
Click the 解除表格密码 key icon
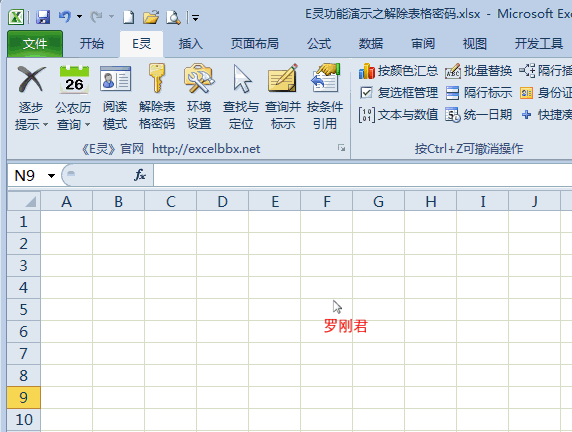[157, 78]
